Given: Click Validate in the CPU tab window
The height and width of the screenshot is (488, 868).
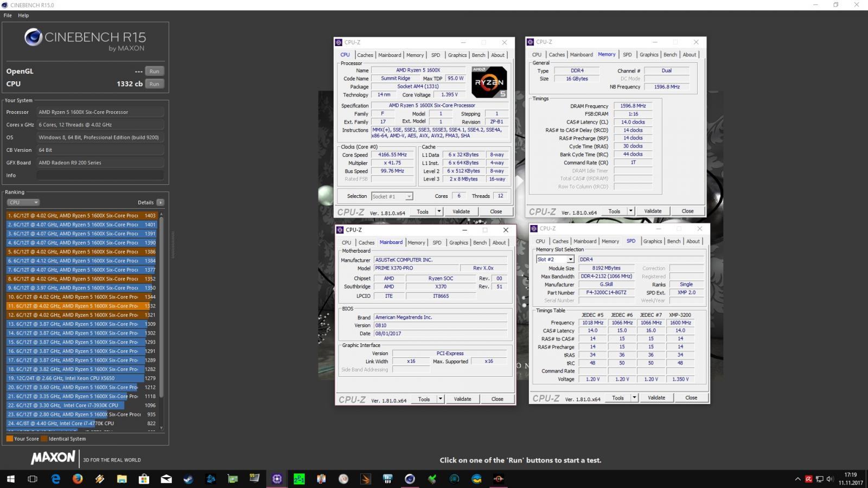Looking at the screenshot, I should (461, 211).
